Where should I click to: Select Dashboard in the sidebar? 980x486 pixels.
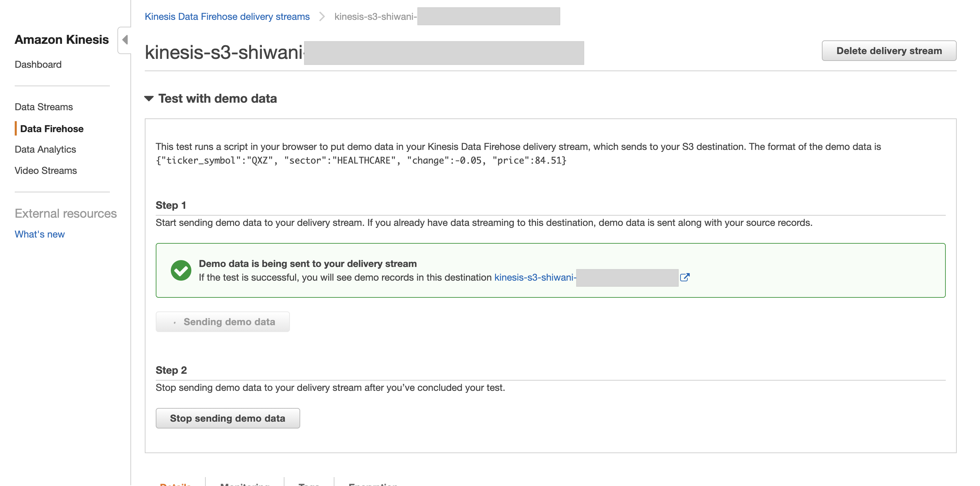[x=38, y=64]
